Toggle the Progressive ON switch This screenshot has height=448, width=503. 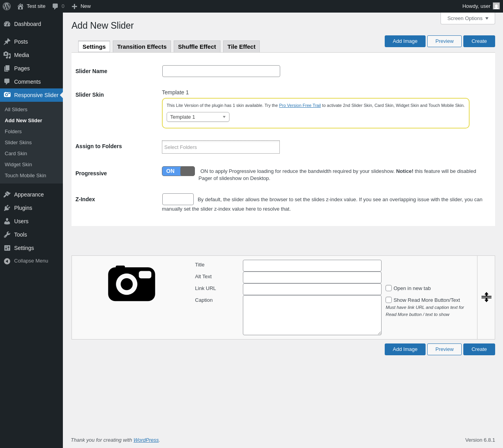[178, 171]
